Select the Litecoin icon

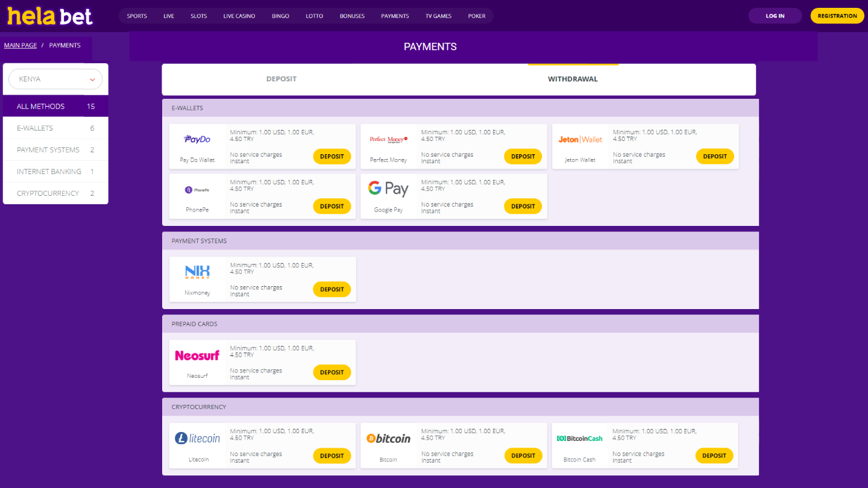click(197, 438)
